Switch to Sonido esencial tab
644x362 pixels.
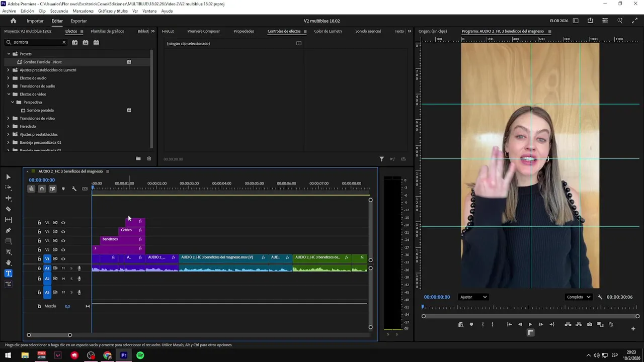coord(368,31)
